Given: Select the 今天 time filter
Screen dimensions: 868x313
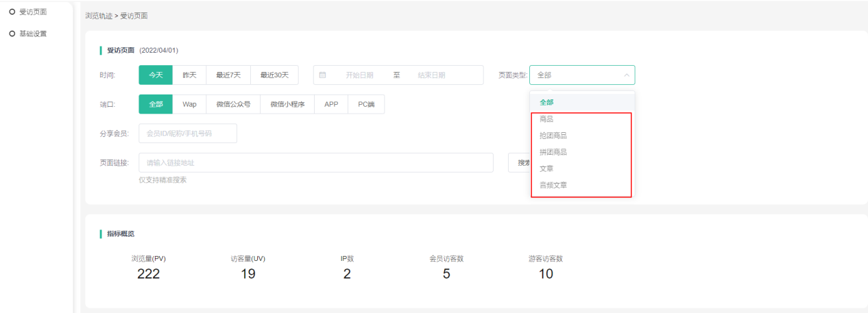Looking at the screenshot, I should coord(156,75).
